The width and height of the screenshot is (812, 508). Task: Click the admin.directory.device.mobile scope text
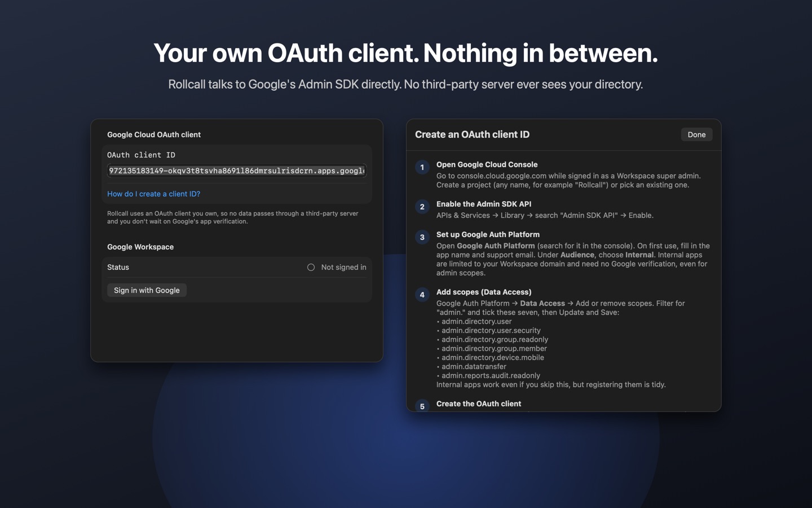tap(493, 357)
